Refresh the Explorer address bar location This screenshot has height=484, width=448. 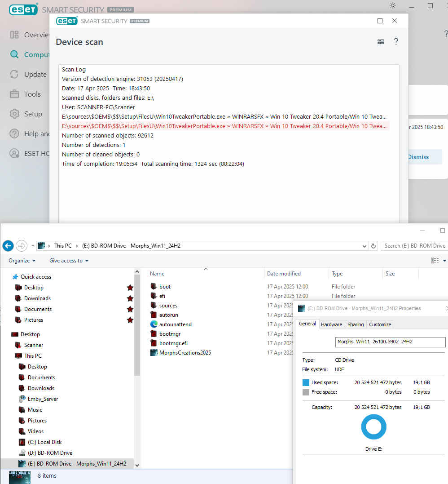click(373, 246)
